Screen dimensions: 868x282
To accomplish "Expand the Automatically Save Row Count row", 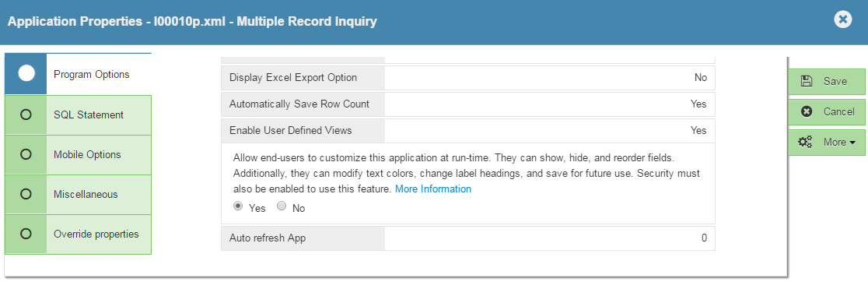I will (467, 104).
